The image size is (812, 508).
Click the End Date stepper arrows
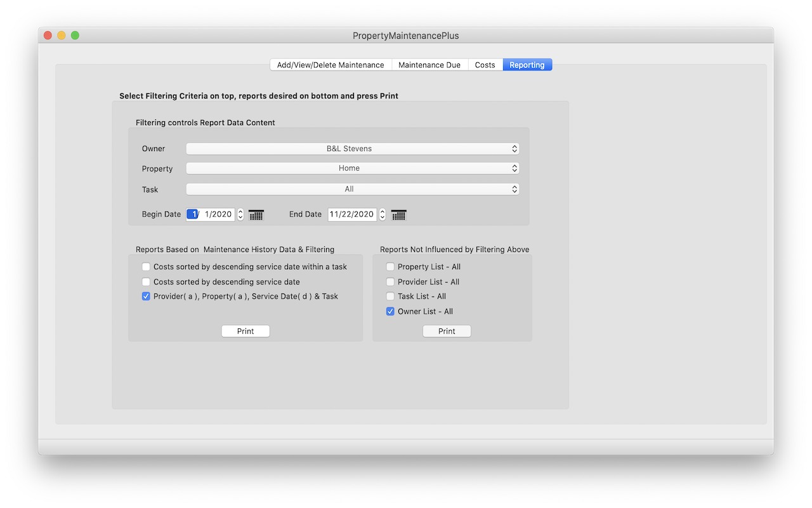(x=382, y=215)
